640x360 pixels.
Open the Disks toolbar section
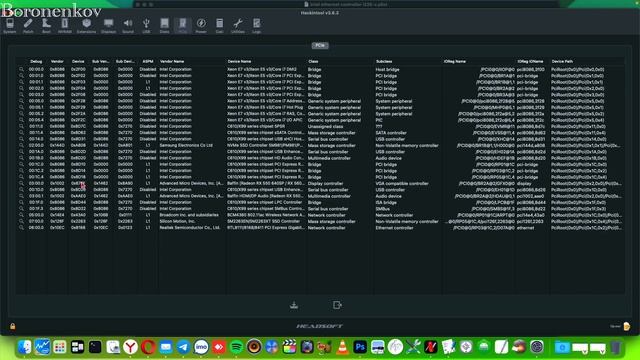164,25
